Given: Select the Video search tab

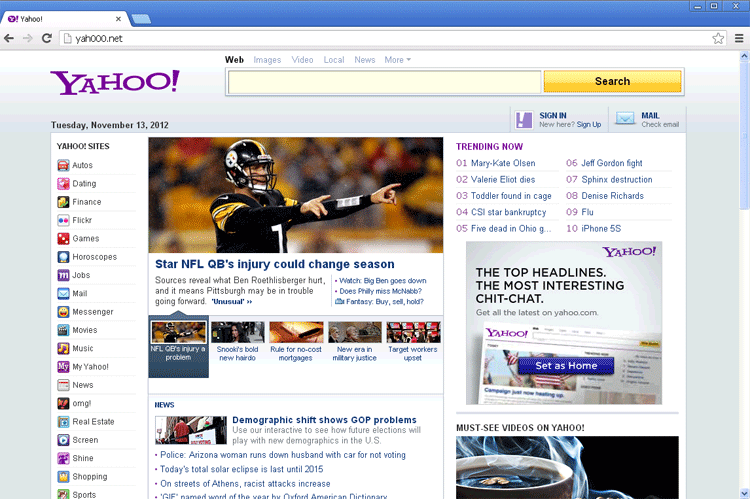Looking at the screenshot, I should tap(302, 60).
